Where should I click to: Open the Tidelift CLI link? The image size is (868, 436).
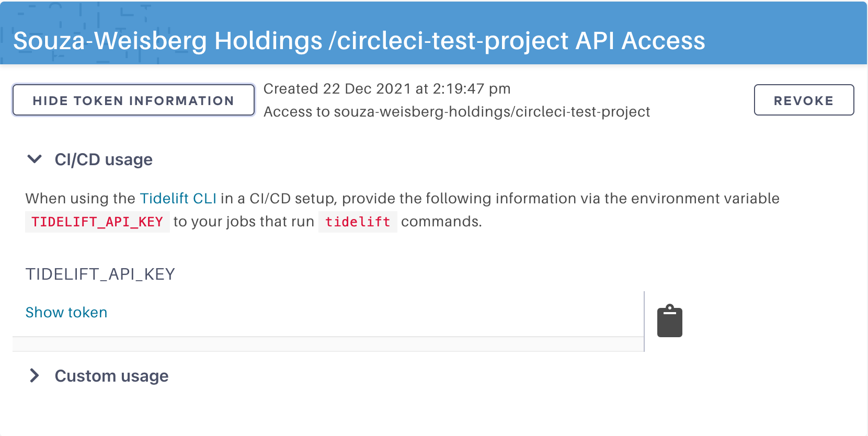[178, 199]
